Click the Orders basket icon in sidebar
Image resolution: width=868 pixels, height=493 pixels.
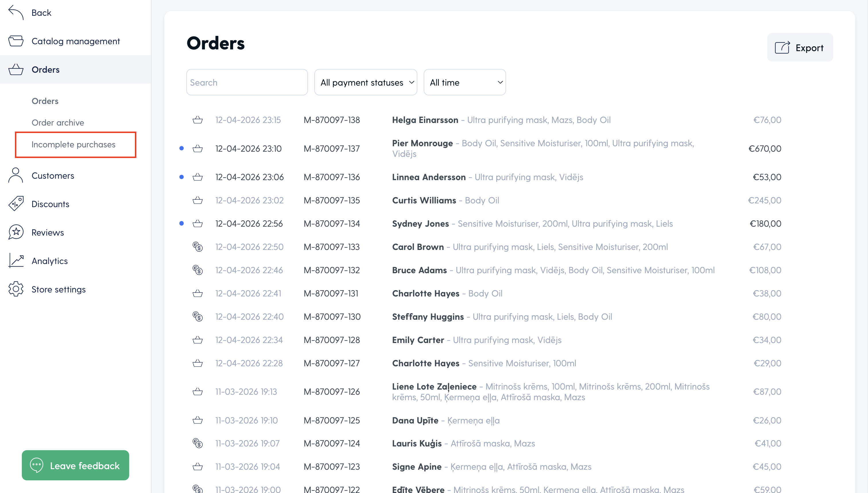pos(16,70)
